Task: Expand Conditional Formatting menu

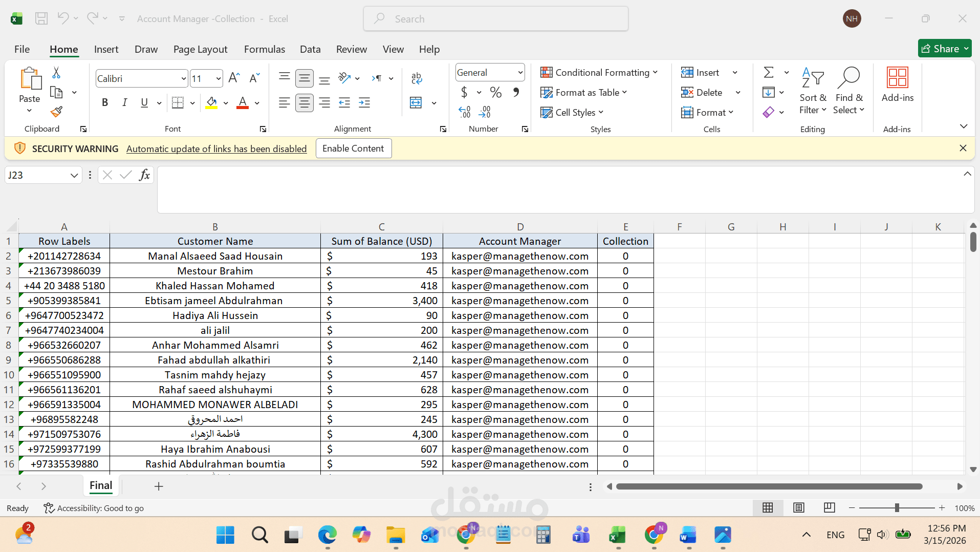Action: pyautogui.click(x=599, y=72)
